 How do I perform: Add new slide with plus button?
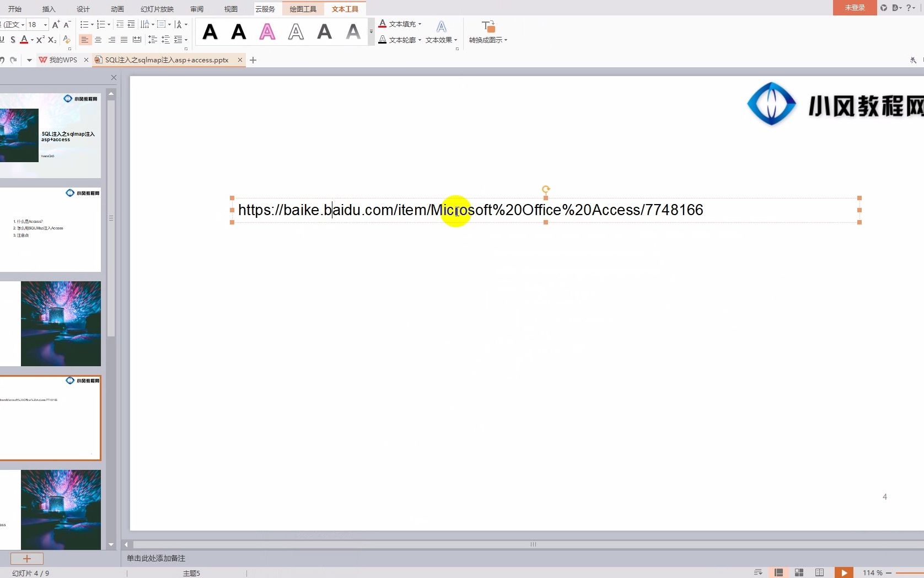[26, 558]
